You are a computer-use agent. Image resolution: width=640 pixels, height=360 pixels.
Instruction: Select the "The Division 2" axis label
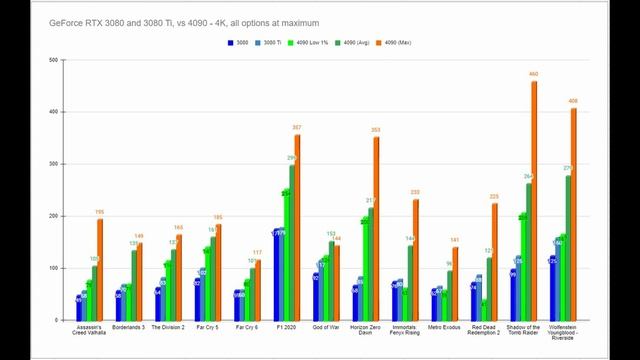point(168,327)
